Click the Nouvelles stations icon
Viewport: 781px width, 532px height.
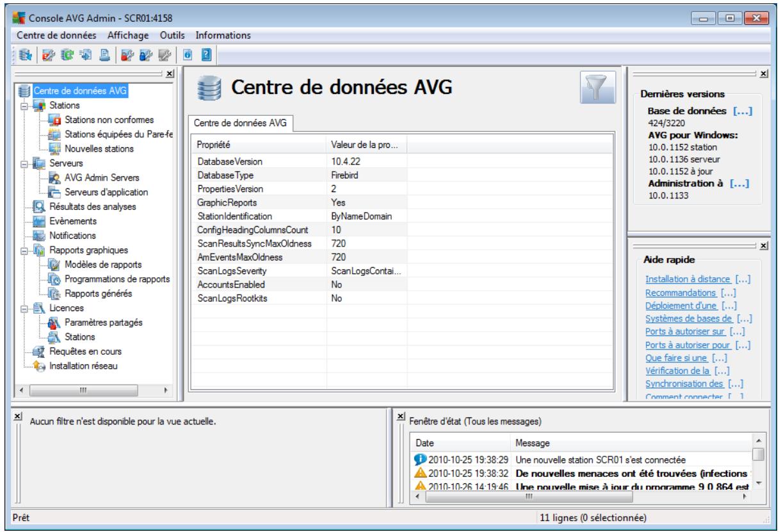[x=54, y=149]
